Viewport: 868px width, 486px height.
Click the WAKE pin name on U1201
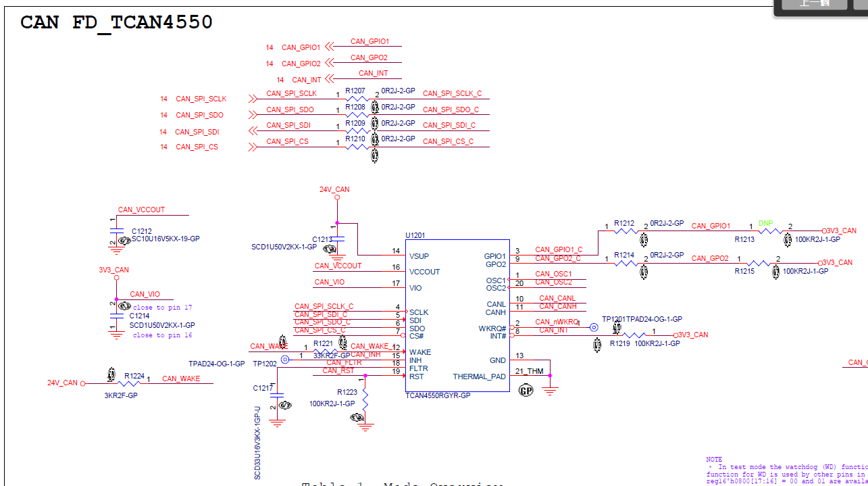419,352
